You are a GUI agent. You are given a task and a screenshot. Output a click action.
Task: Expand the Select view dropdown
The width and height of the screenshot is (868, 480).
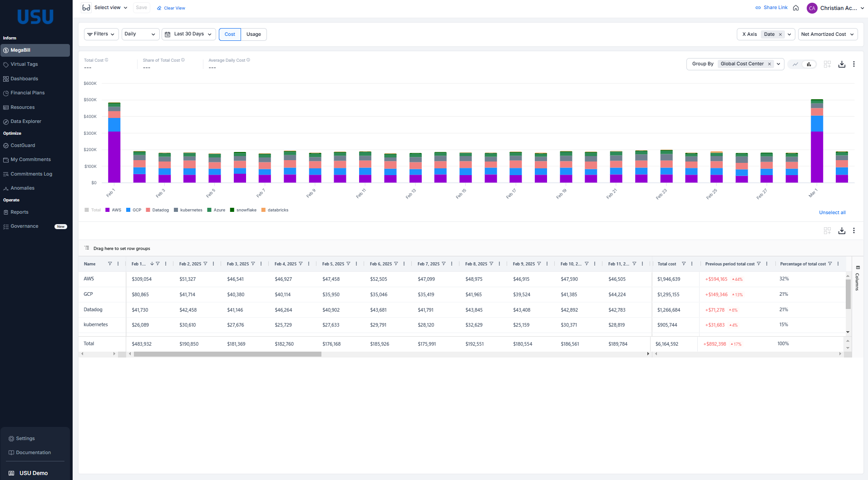click(x=111, y=8)
